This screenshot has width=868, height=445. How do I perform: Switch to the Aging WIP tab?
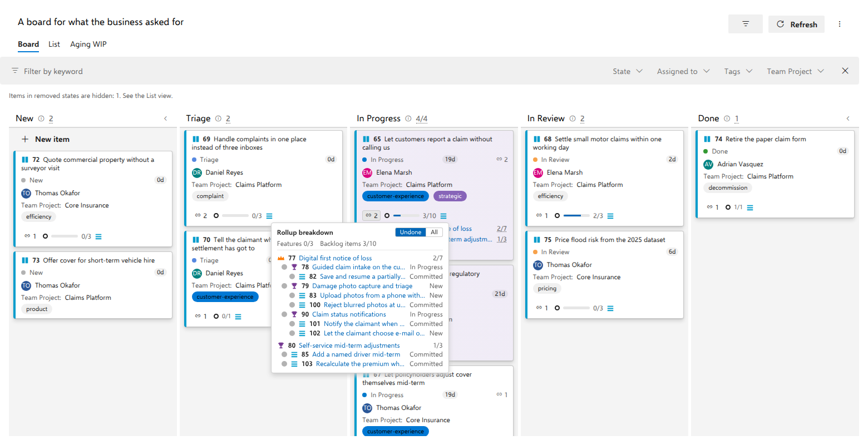point(88,44)
